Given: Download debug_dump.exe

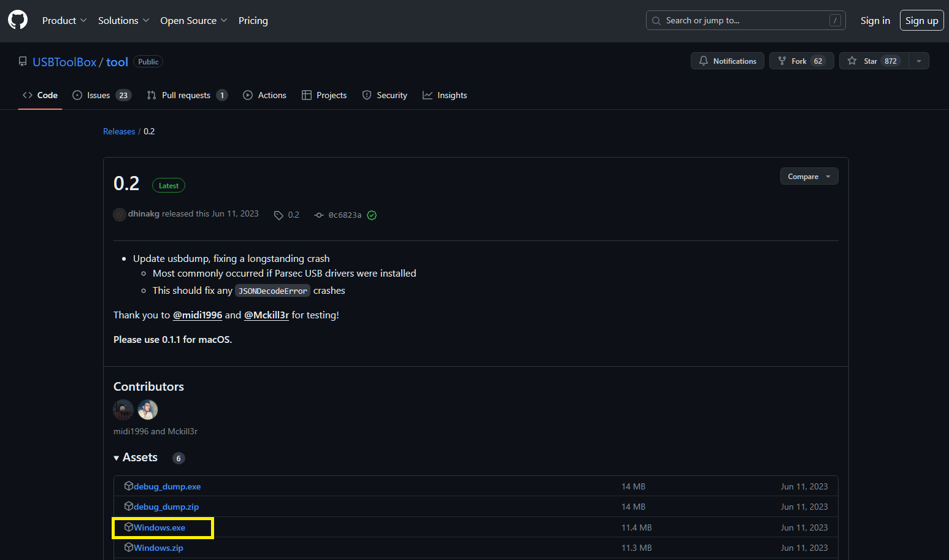Looking at the screenshot, I should pyautogui.click(x=167, y=486).
